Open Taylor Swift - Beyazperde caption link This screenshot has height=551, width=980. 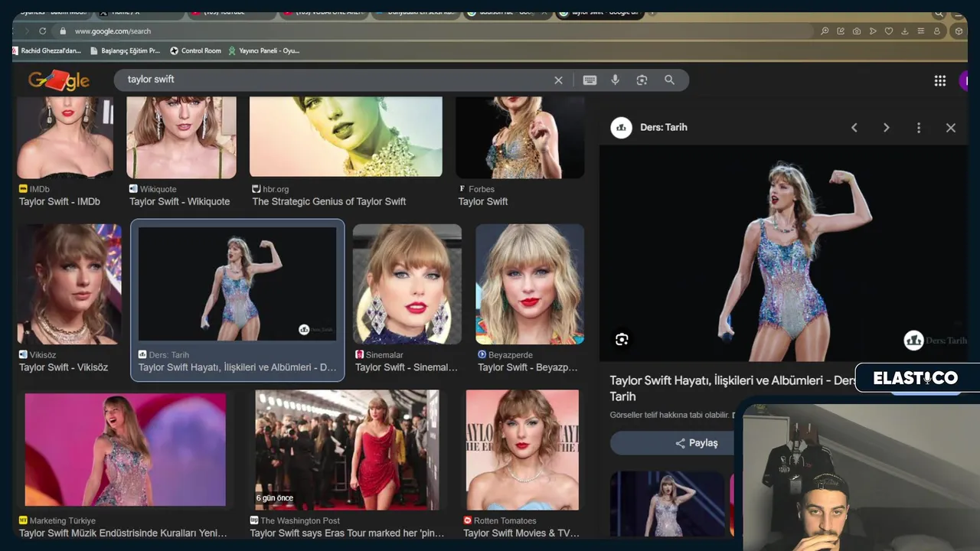[528, 367]
